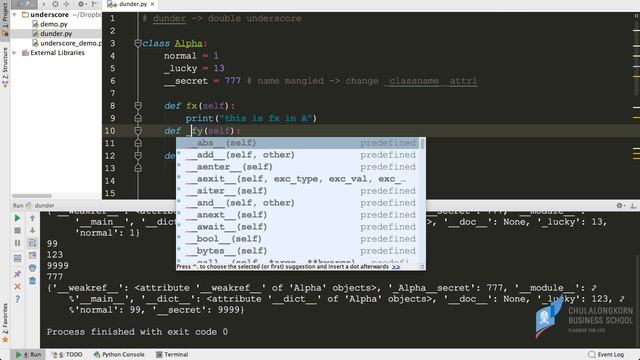Click the completion popup scrollbar

(422, 144)
